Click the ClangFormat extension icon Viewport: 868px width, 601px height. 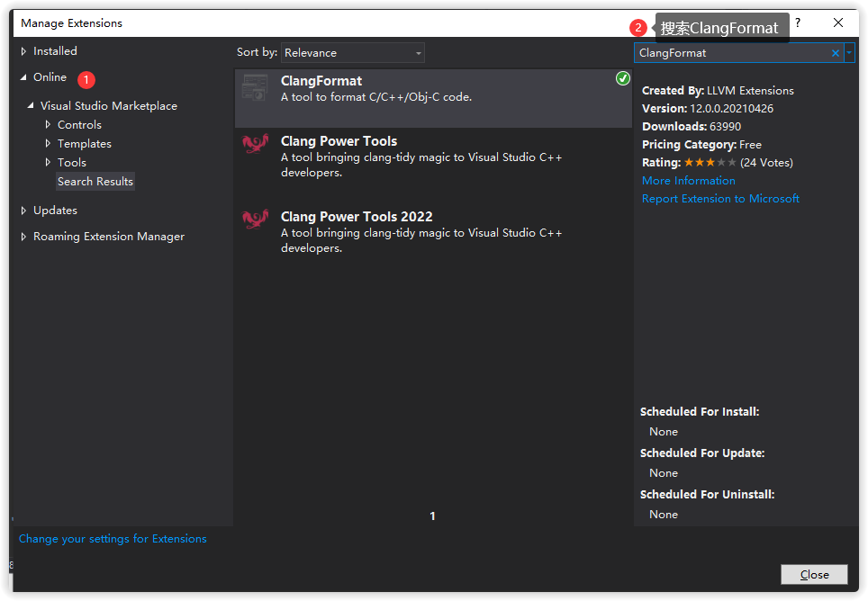click(255, 88)
